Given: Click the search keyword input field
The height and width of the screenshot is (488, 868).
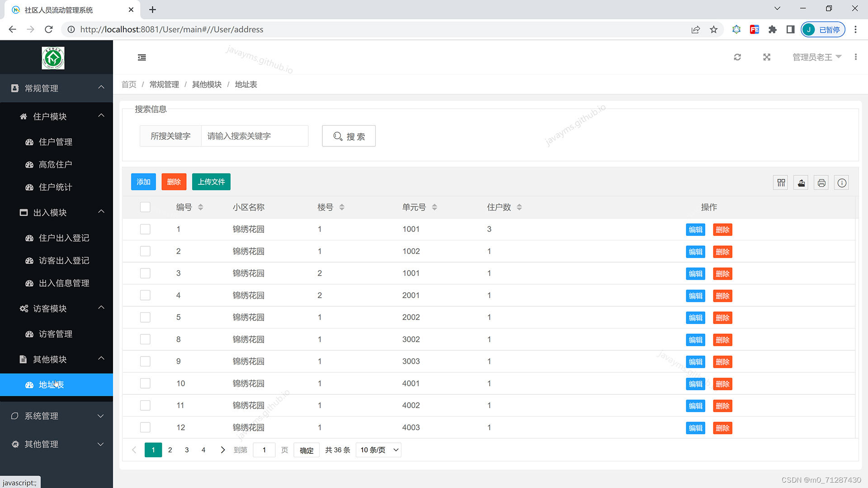Looking at the screenshot, I should [x=254, y=136].
